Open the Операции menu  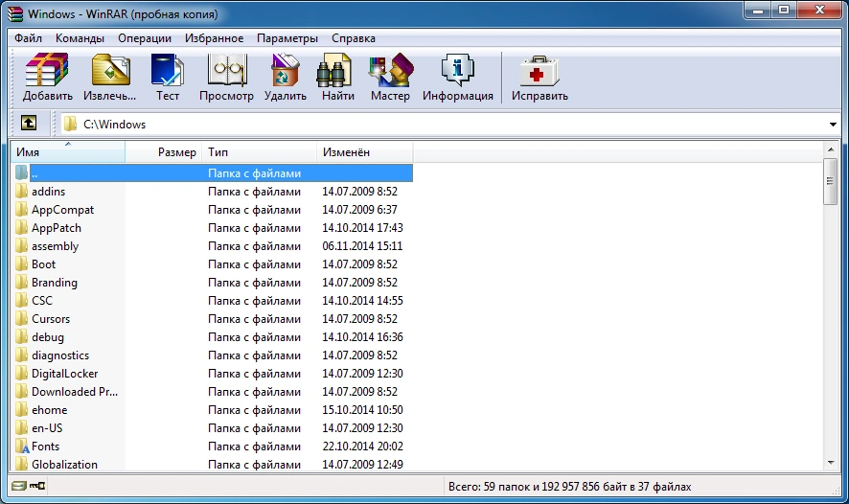145,38
